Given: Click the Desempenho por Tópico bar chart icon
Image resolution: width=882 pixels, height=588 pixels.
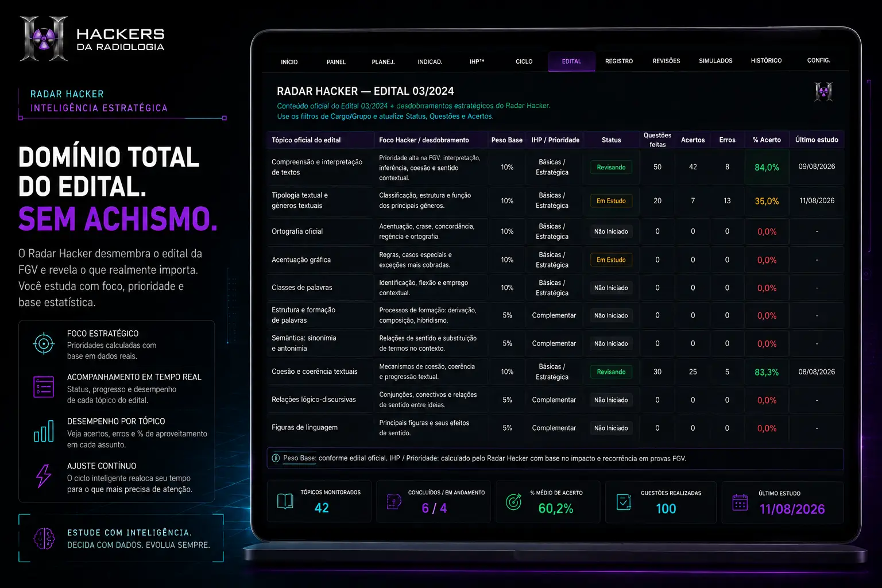Looking at the screenshot, I should pos(44,431).
